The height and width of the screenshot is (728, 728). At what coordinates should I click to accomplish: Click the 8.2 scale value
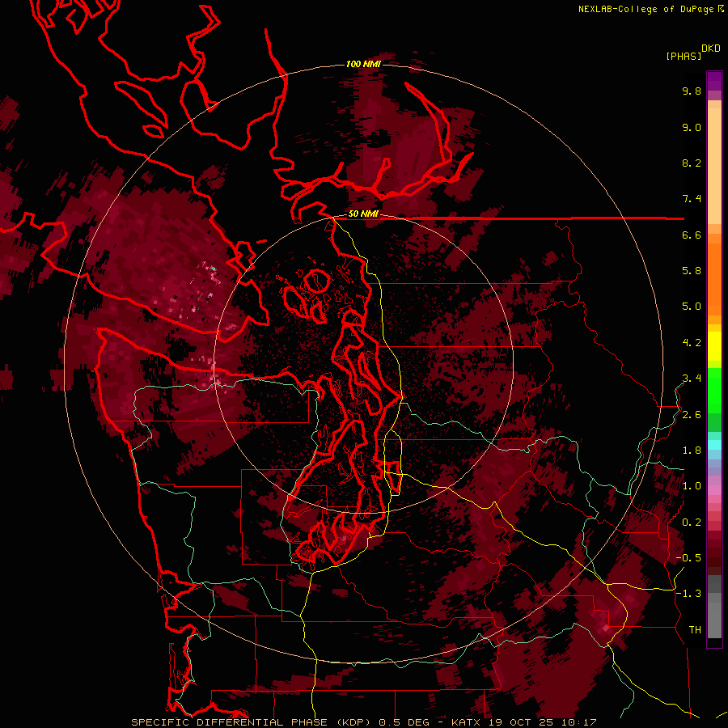coord(692,163)
